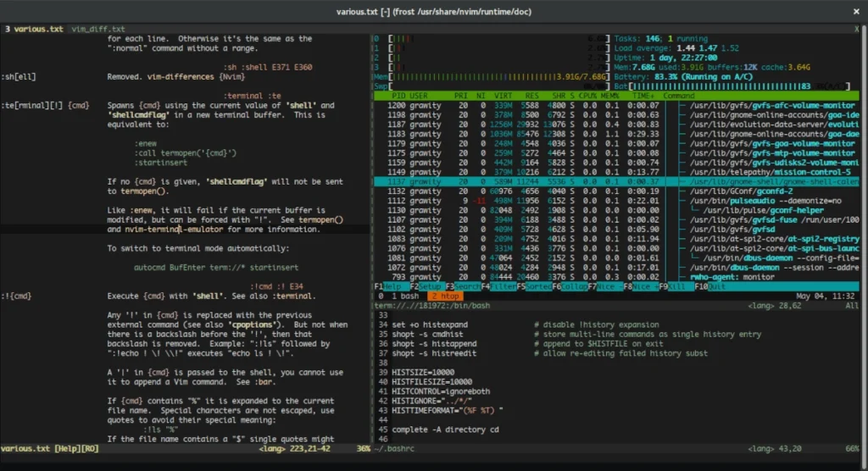Click the CPU 3 meter bar in htop
The height and width of the screenshot is (471, 868).
(x=492, y=67)
